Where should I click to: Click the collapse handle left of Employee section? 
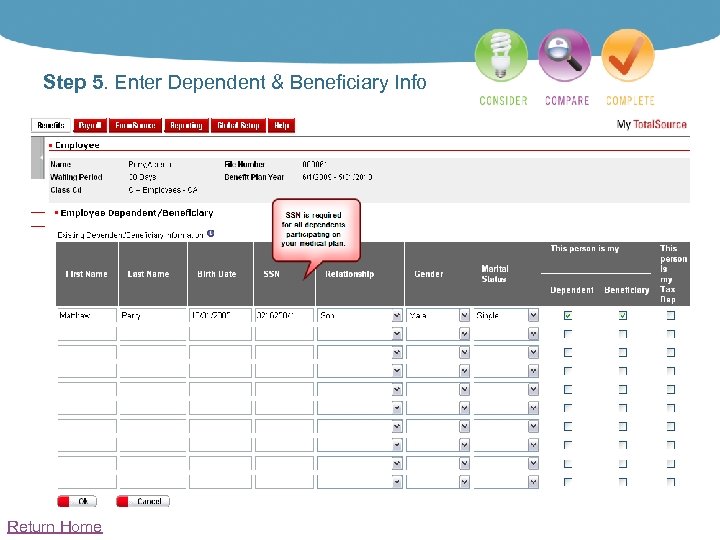pyautogui.click(x=37, y=158)
